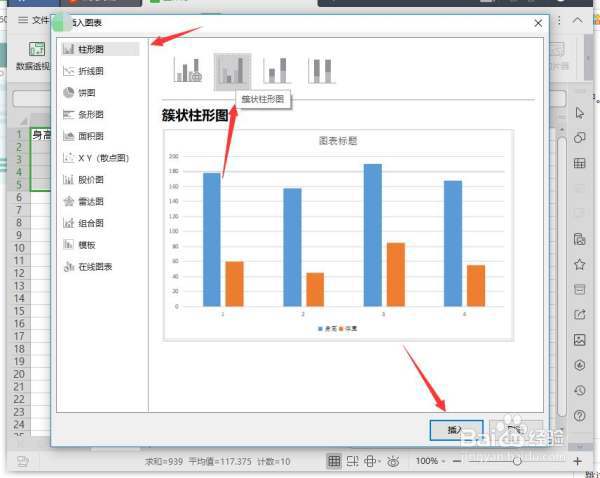
Task: Click the clustered column chart preview
Action: pyautogui.click(x=338, y=235)
